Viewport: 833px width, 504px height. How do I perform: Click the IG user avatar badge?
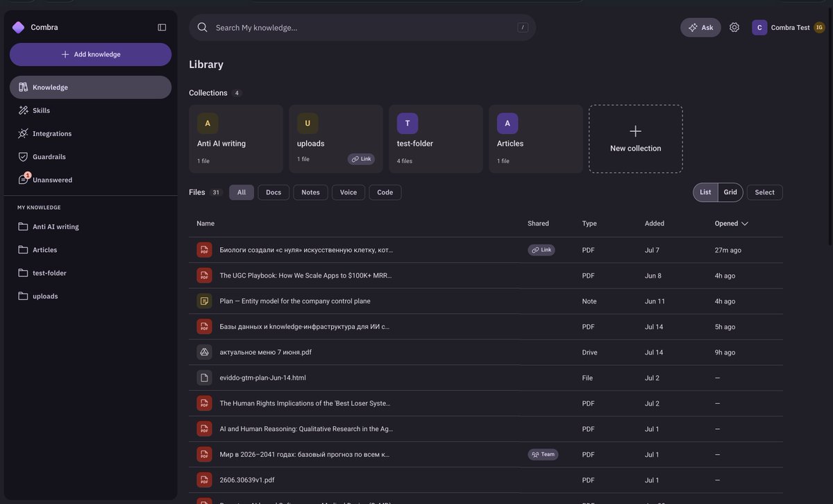click(819, 27)
